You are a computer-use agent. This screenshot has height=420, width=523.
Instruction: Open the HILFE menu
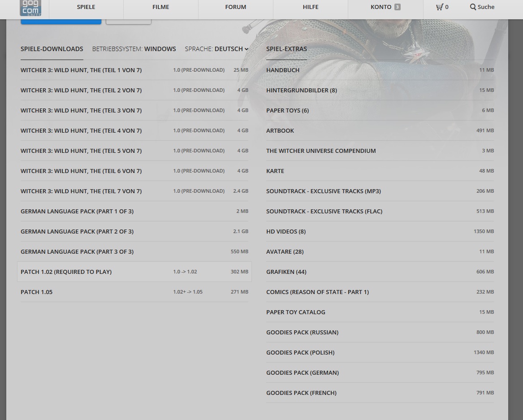[311, 7]
